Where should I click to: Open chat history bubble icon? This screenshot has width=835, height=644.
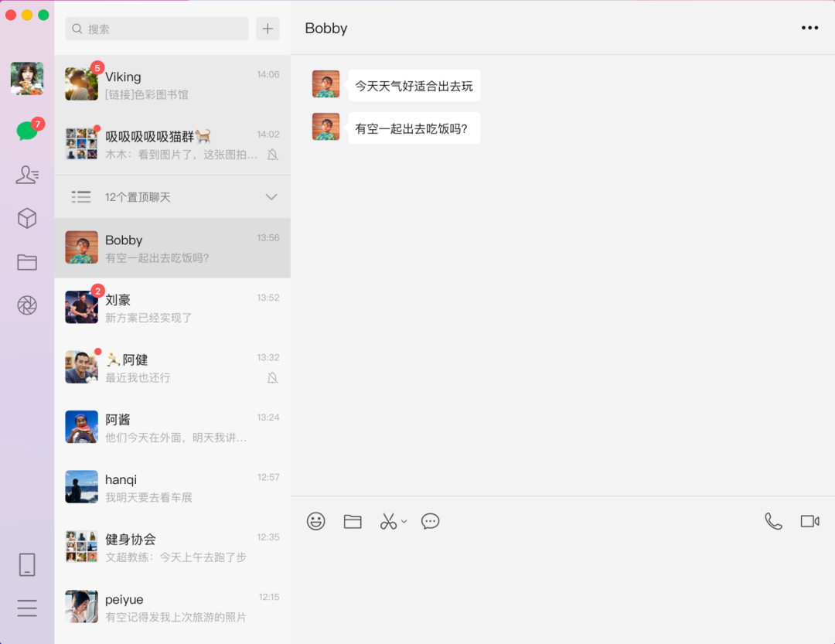pos(431,521)
